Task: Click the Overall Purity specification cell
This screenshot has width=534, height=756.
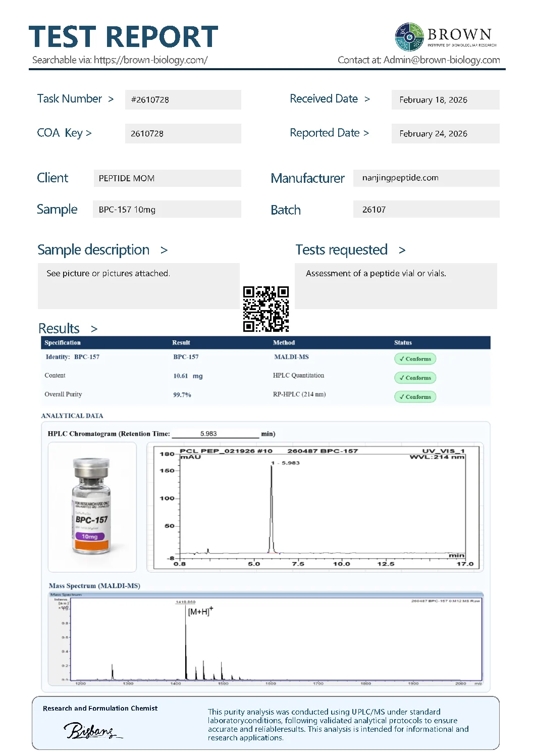Action: [x=63, y=394]
